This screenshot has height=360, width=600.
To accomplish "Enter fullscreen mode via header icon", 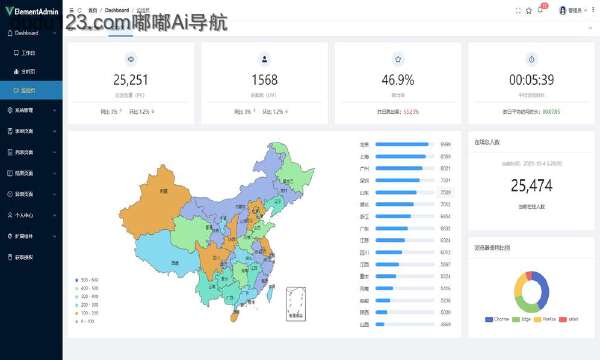I will (518, 11).
